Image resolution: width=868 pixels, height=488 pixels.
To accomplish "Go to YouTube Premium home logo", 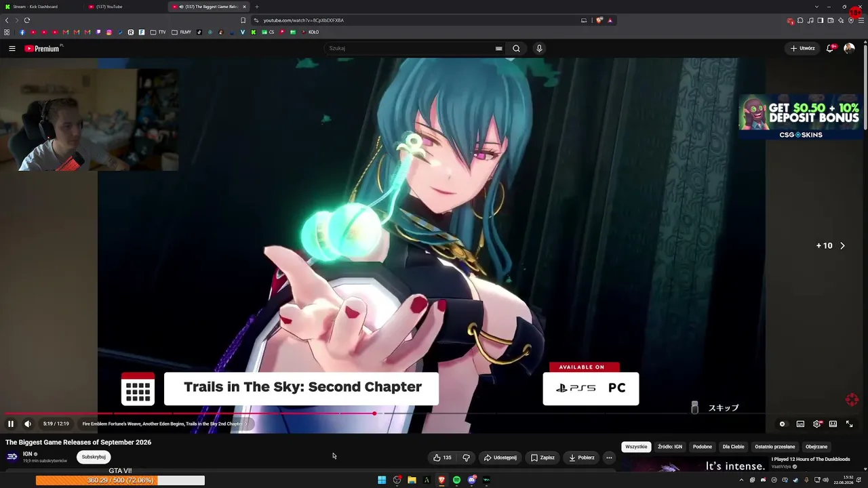I will pyautogui.click(x=43, y=48).
